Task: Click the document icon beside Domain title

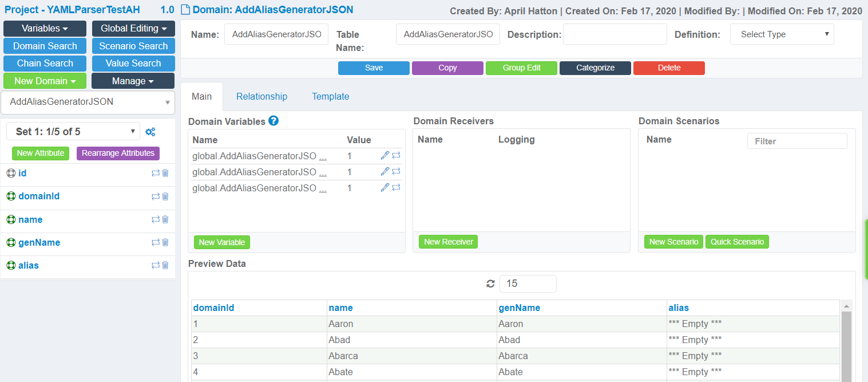Action: [x=185, y=10]
